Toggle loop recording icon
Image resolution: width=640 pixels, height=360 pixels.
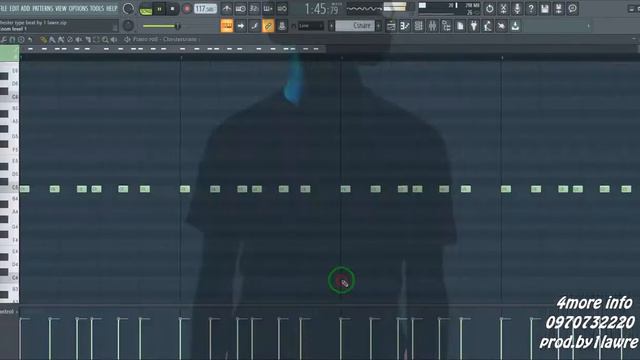coord(282,9)
